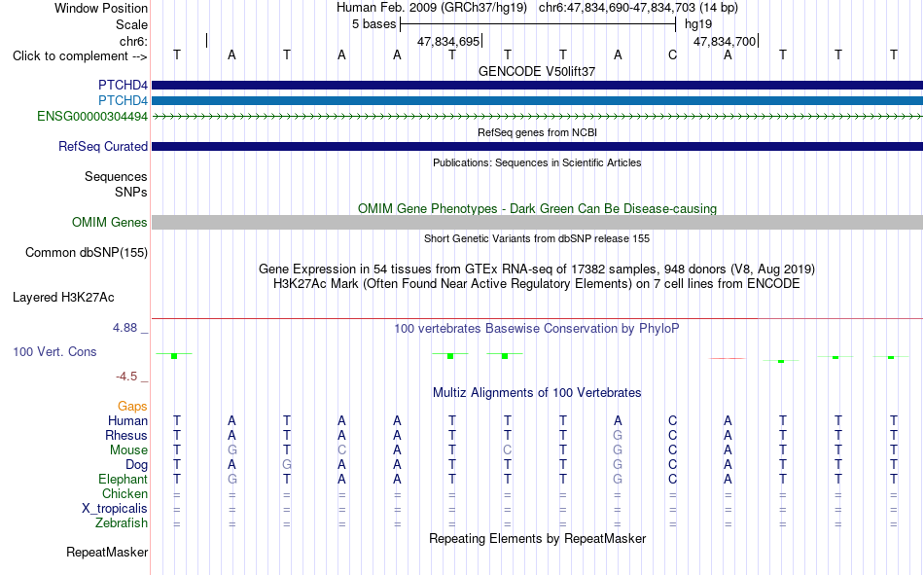Click the Sequences track label
This screenshot has width=924, height=575.
point(116,176)
